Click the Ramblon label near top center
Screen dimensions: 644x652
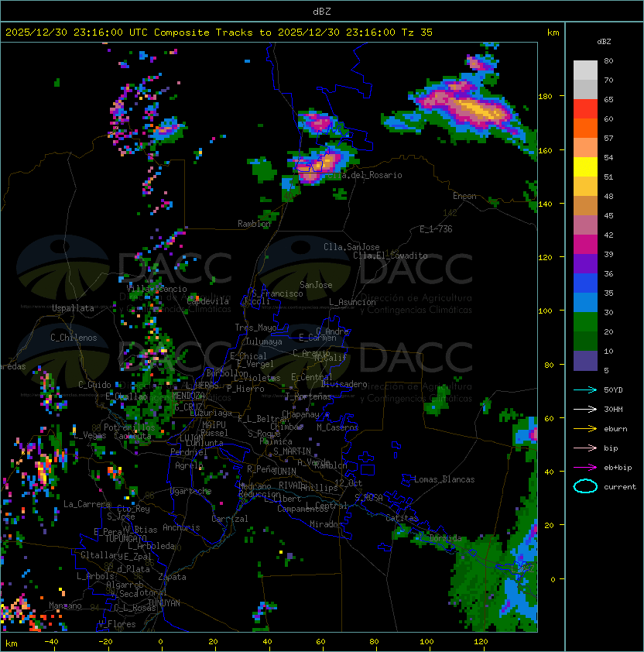point(254,224)
